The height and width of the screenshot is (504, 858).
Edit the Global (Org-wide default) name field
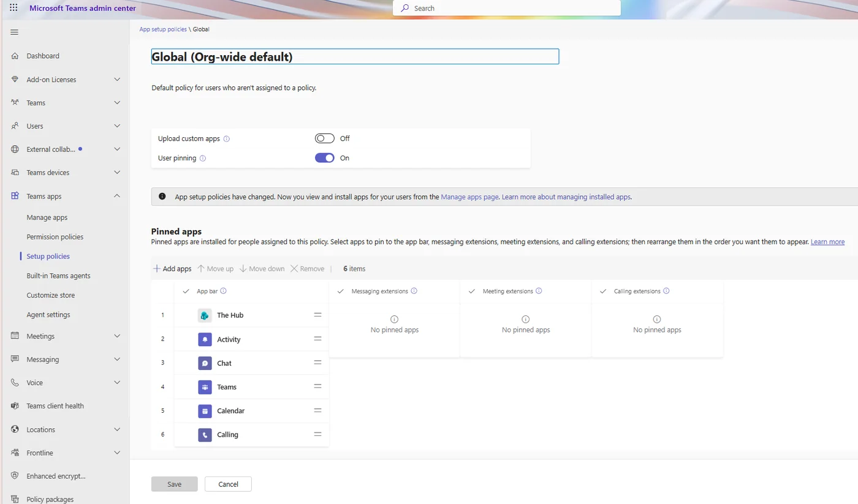[355, 57]
